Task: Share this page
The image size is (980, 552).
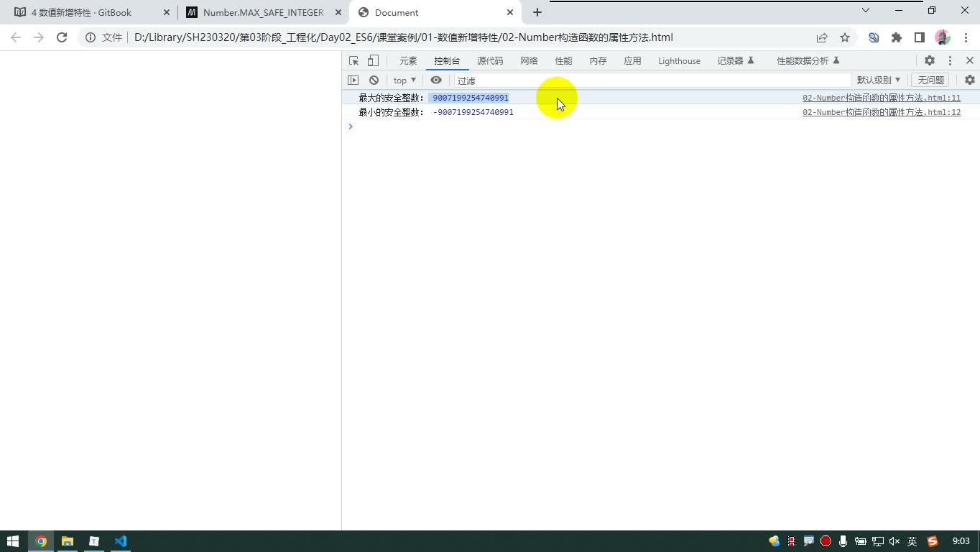Action: [822, 37]
